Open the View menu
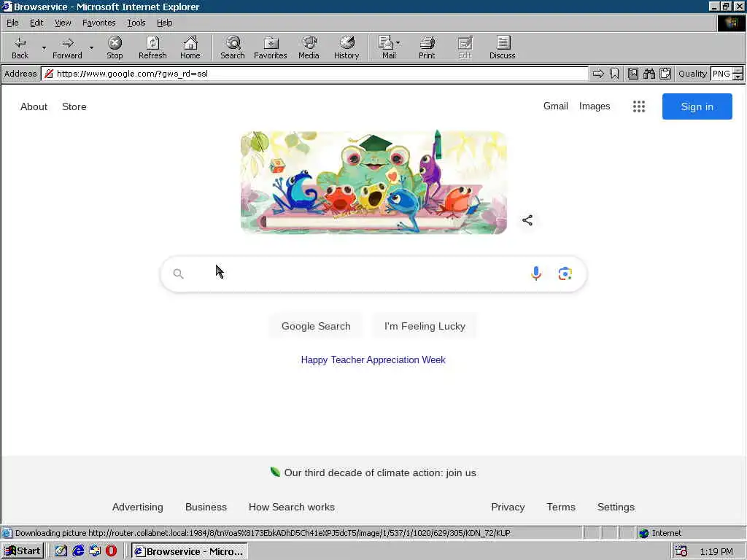 pos(63,23)
